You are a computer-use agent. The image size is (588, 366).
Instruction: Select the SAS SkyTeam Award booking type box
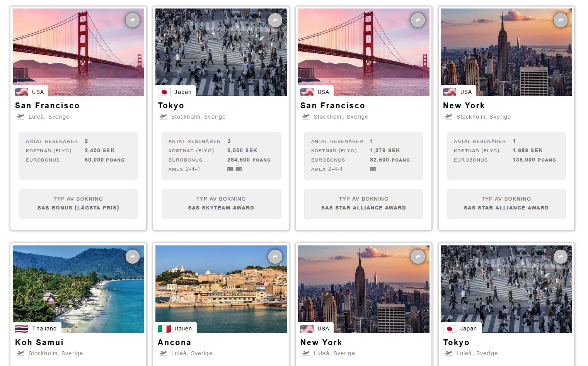221,204
